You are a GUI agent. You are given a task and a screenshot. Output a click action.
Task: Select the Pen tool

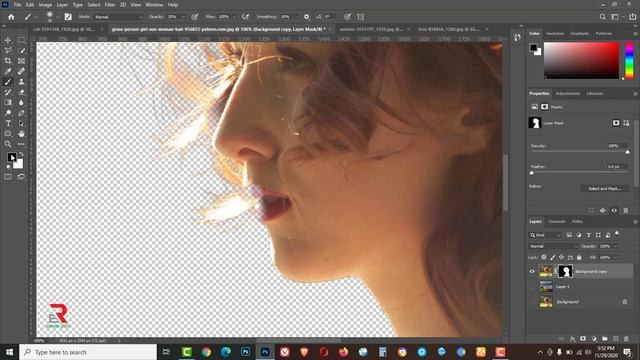point(21,113)
